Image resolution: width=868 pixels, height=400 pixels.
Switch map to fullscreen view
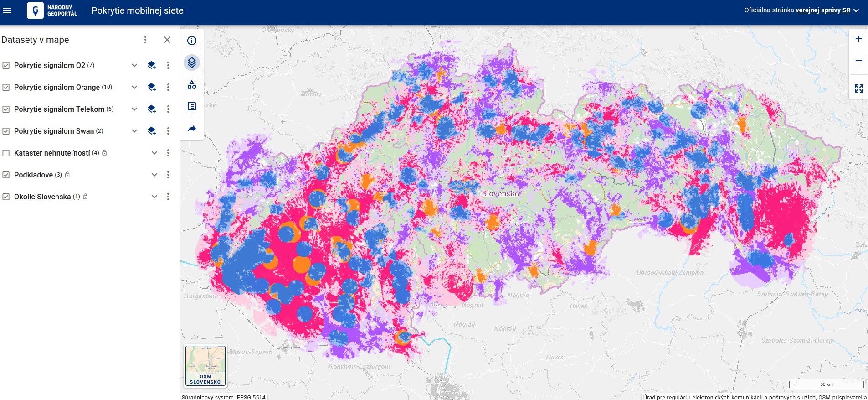(x=858, y=88)
